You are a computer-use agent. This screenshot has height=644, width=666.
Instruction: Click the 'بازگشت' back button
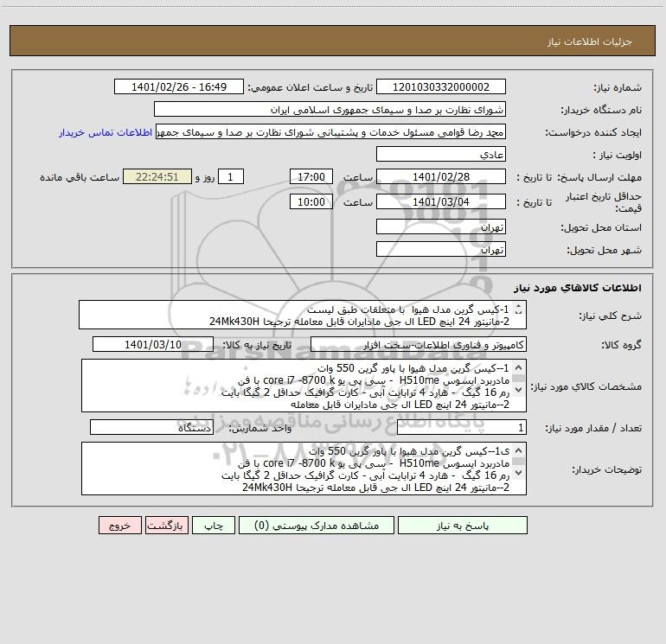click(166, 526)
